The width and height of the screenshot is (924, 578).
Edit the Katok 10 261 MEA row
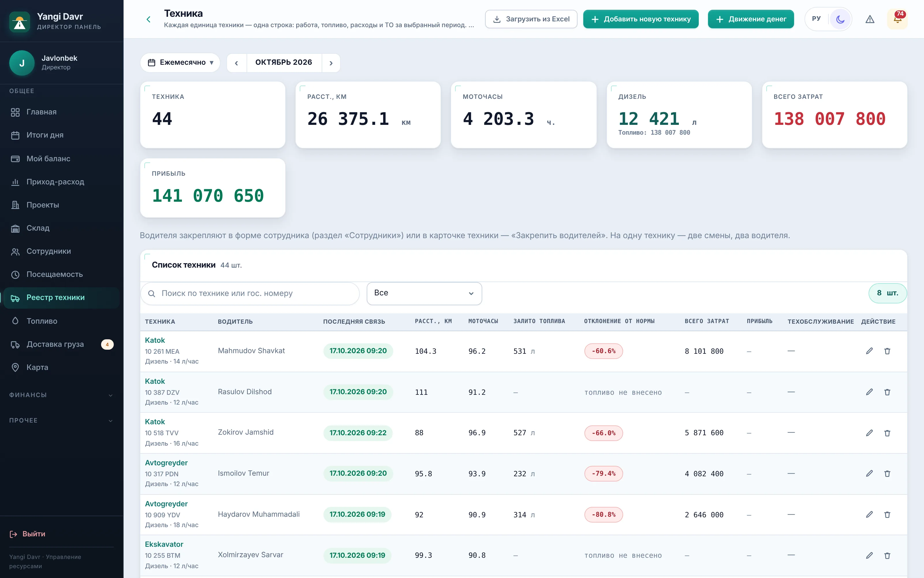869,351
